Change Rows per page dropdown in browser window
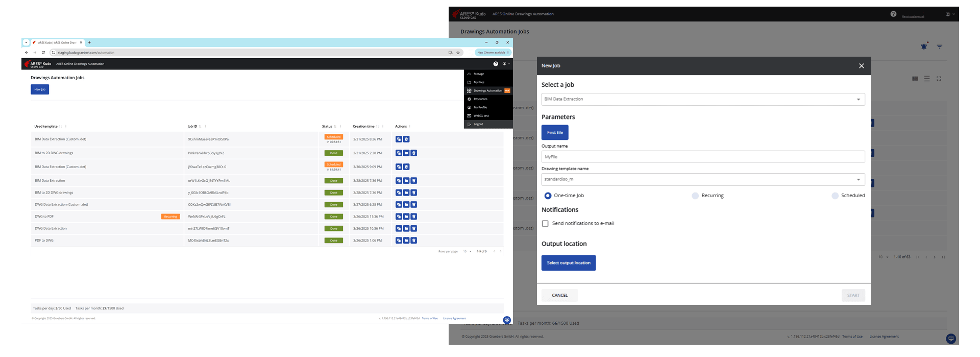Image resolution: width=980 pixels, height=357 pixels. (x=467, y=251)
